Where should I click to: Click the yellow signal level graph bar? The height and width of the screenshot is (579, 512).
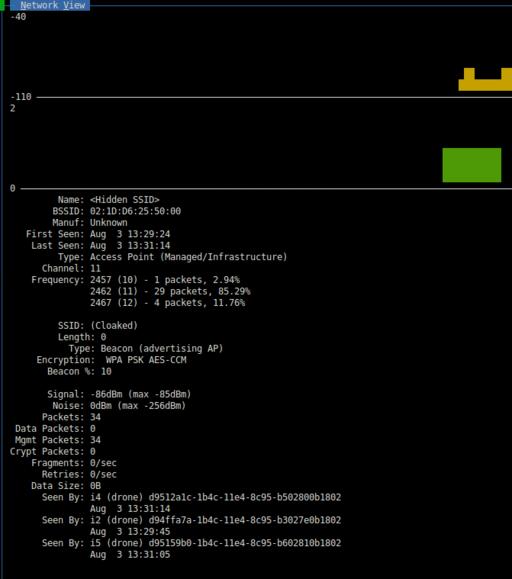[485, 79]
